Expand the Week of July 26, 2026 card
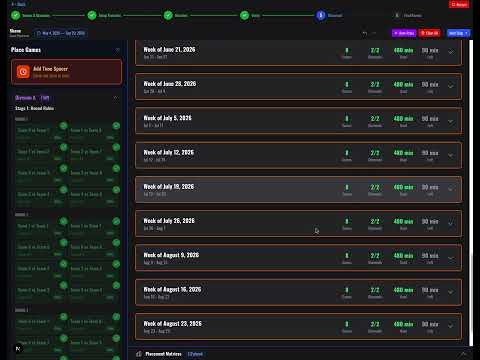The image size is (480, 360). pos(451,224)
